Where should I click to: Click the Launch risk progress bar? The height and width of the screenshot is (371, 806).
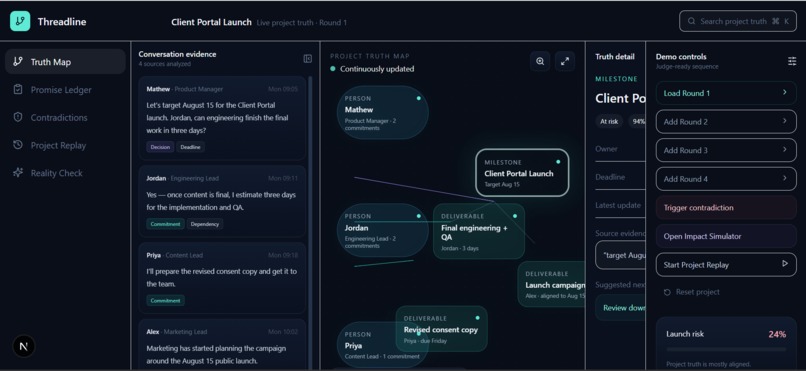pos(726,349)
